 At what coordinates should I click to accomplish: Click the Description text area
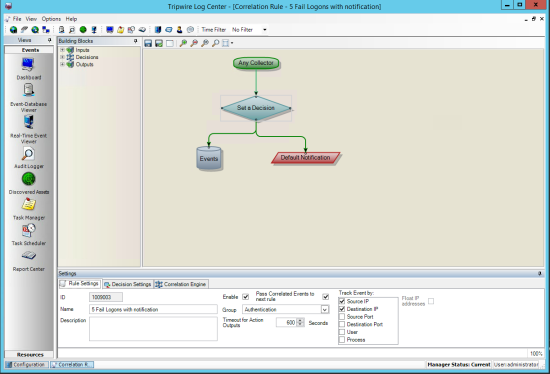(x=153, y=329)
